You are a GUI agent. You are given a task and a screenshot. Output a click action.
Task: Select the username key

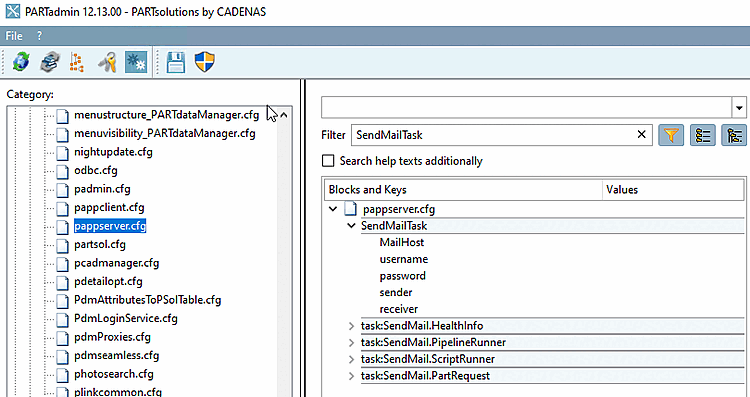404,259
